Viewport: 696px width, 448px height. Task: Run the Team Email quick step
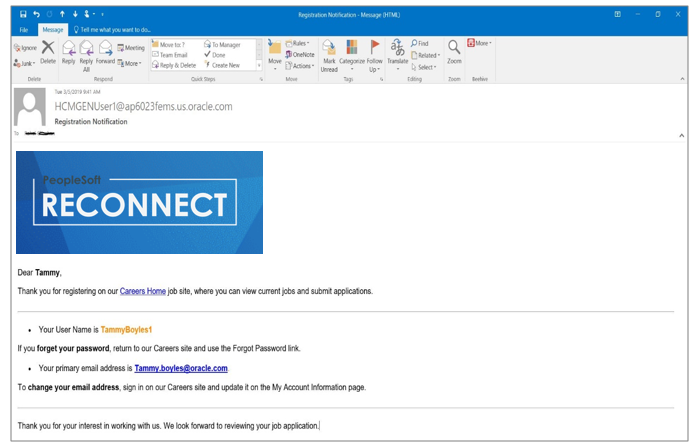[170, 55]
